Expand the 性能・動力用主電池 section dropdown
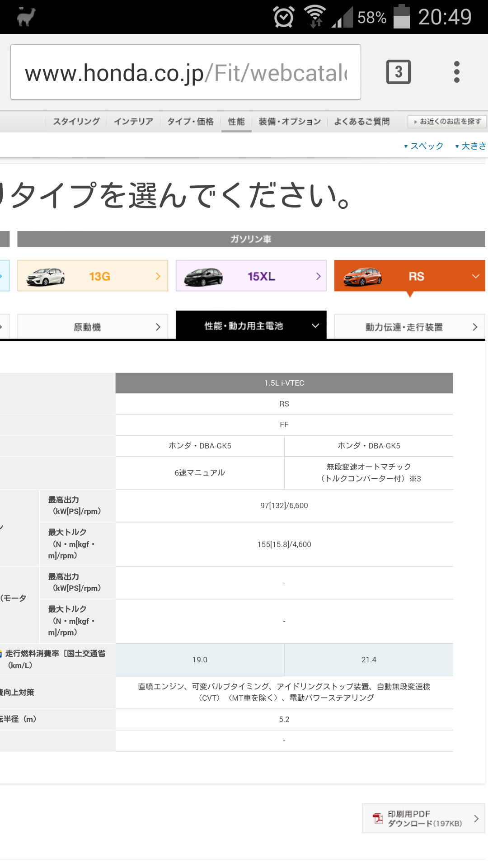The width and height of the screenshot is (488, 868). pos(315,325)
